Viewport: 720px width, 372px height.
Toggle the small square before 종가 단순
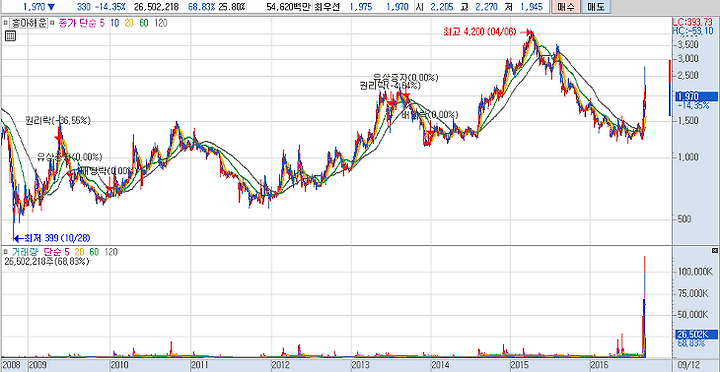52,23
